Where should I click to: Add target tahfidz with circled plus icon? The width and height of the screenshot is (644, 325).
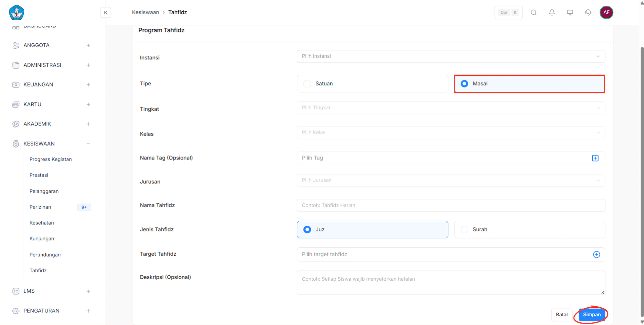597,254
